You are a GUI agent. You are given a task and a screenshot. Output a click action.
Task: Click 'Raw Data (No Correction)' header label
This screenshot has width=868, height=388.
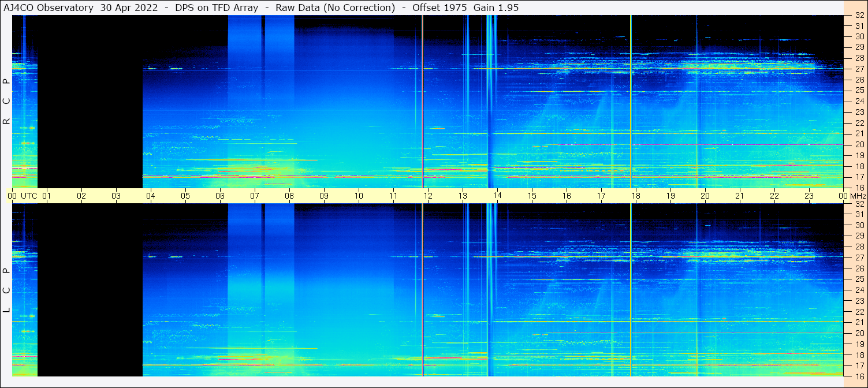pyautogui.click(x=336, y=8)
